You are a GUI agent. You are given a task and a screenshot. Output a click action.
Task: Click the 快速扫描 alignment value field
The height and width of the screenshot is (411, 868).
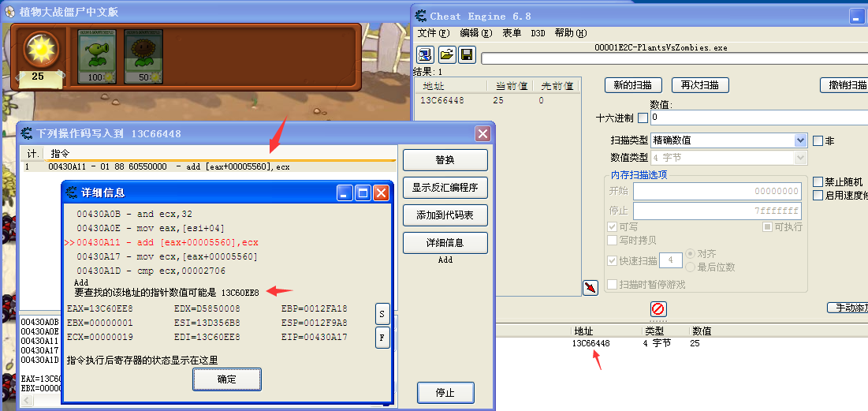pos(671,260)
